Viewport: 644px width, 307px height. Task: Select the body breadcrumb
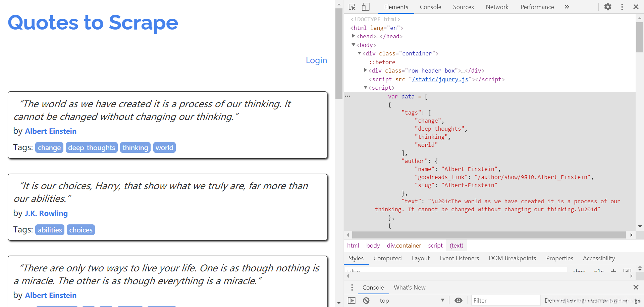373,246
